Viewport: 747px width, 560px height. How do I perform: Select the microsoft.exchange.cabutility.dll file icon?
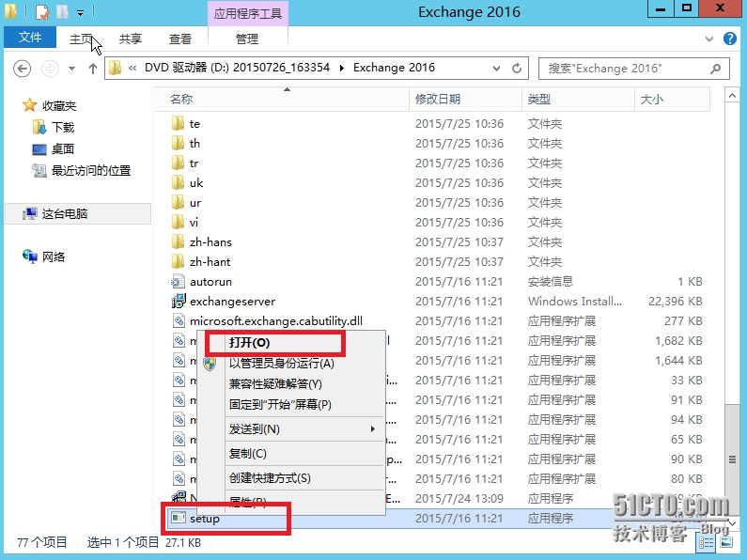[179, 321]
